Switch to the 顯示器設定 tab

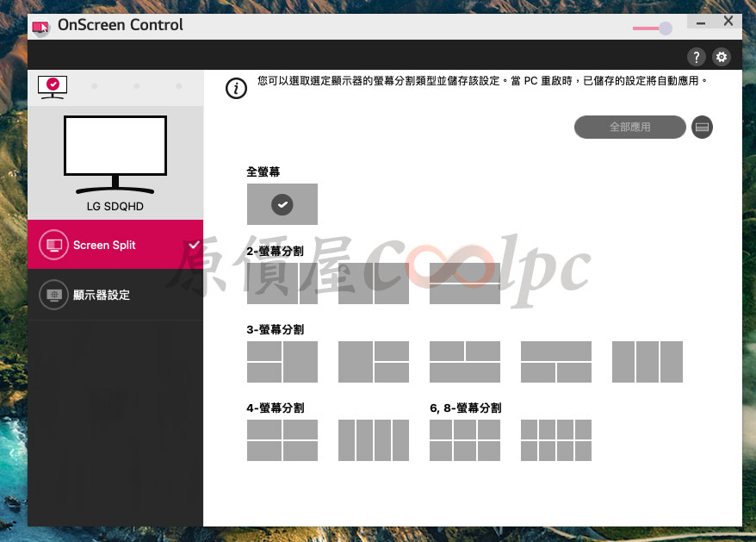[115, 295]
